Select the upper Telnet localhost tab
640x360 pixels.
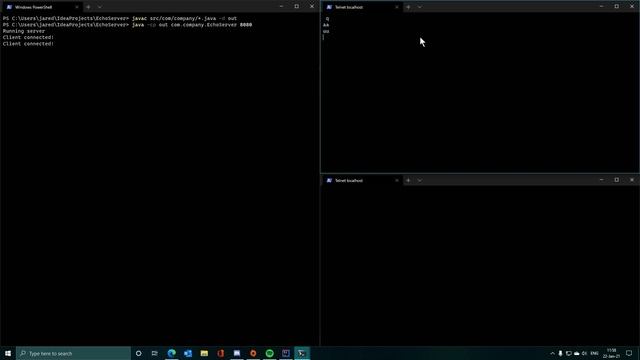point(361,7)
